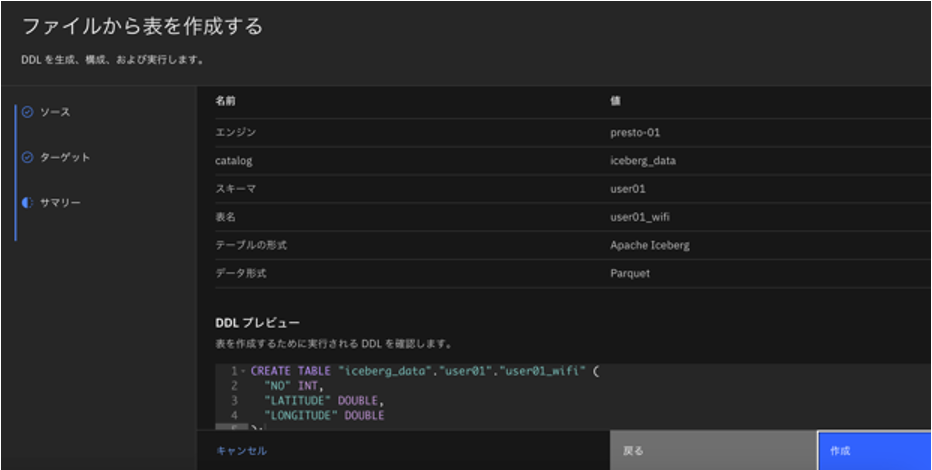Collapse the DDL code fold arrow on line 1
Viewport: 932px width, 470px height.
[243, 371]
